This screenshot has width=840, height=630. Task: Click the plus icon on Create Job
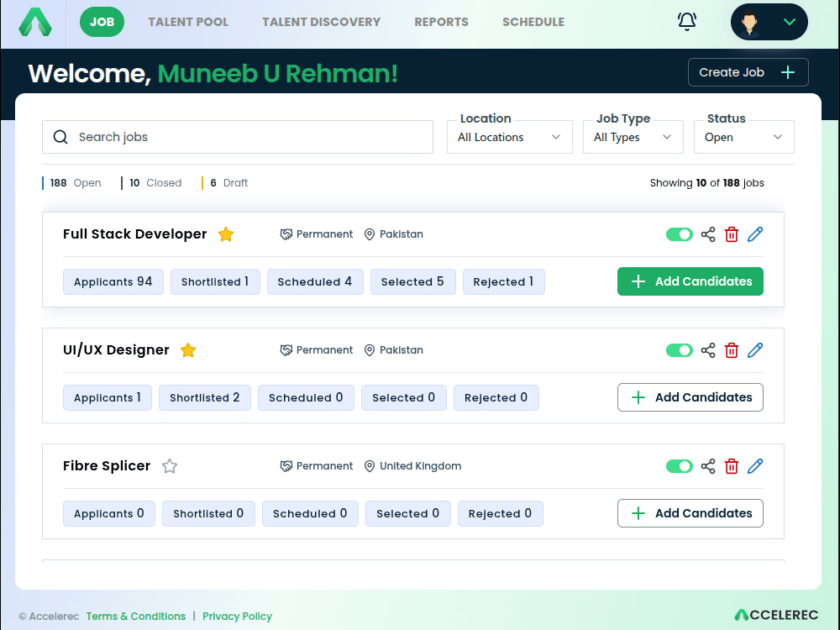[788, 72]
